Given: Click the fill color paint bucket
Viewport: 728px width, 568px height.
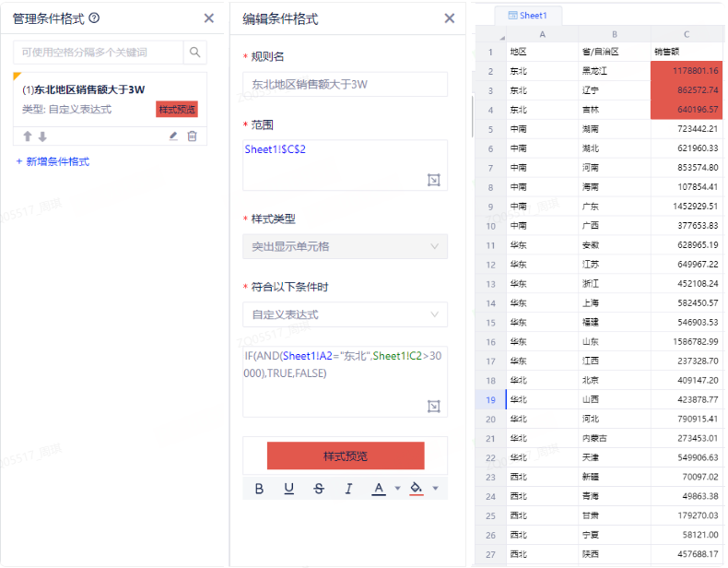Looking at the screenshot, I should [x=417, y=488].
